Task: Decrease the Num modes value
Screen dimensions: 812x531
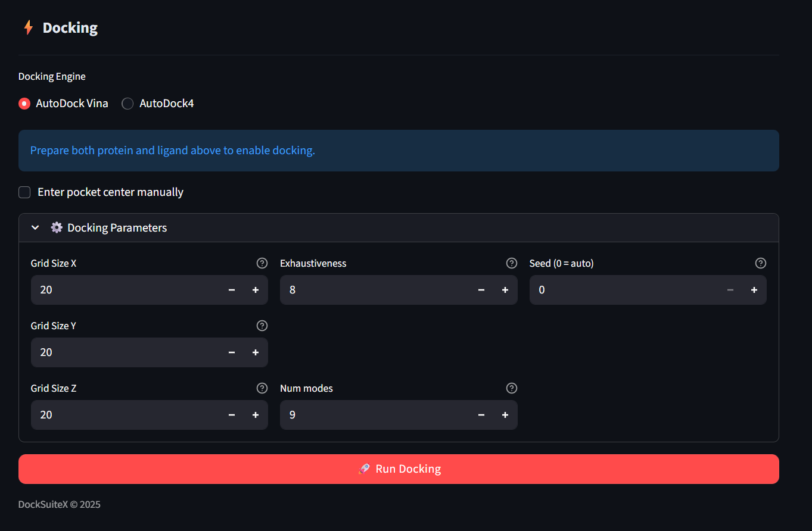Action: [481, 415]
